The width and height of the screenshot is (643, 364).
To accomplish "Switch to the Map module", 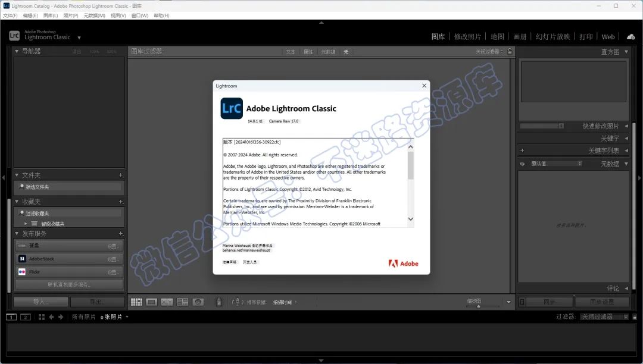I will point(497,37).
